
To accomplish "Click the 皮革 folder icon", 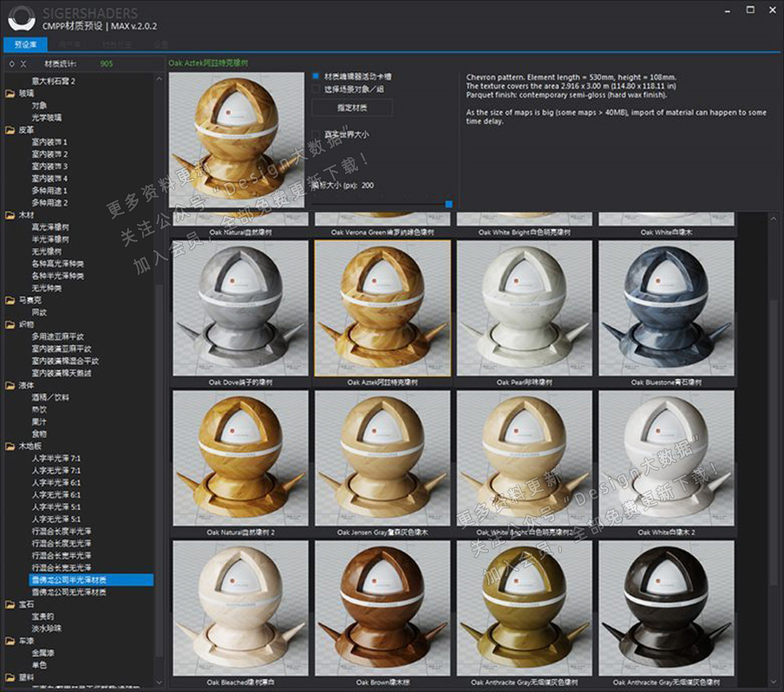I will (10, 129).
